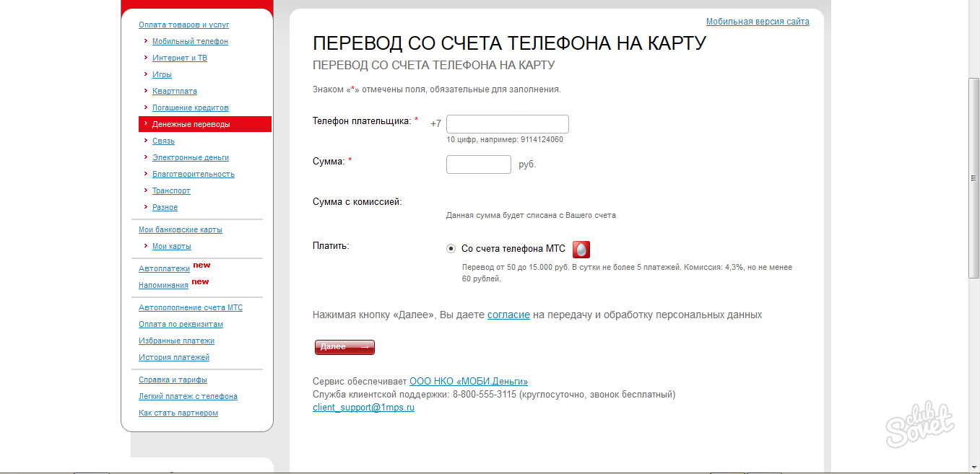Open 'История платежей' link

click(x=174, y=357)
